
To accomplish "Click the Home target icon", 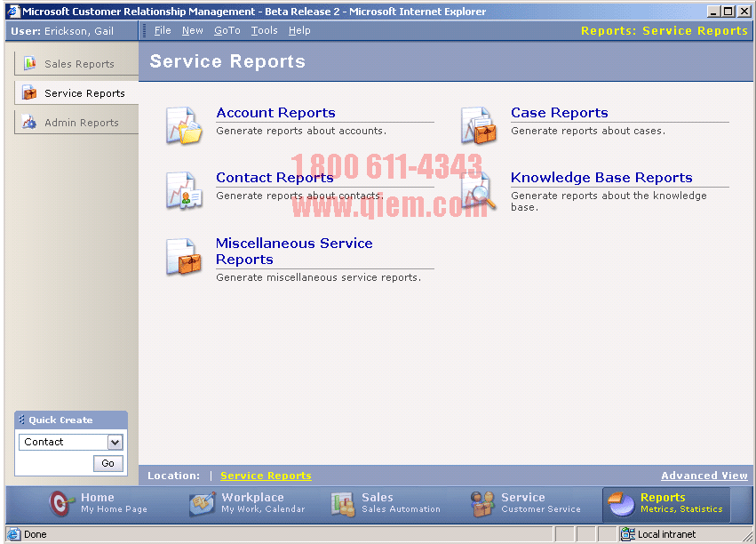I will click(61, 503).
